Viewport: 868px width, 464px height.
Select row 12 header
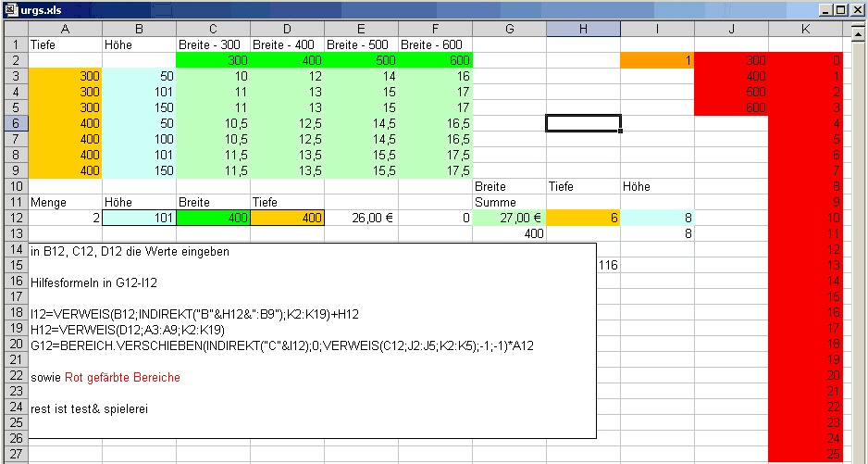coord(16,218)
